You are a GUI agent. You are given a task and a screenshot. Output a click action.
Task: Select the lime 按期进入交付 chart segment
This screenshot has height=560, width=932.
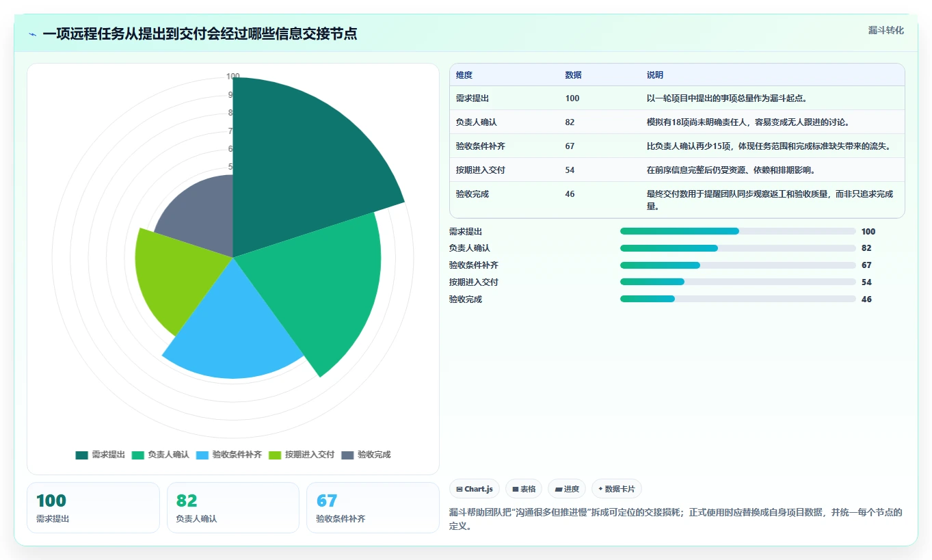[x=178, y=274]
